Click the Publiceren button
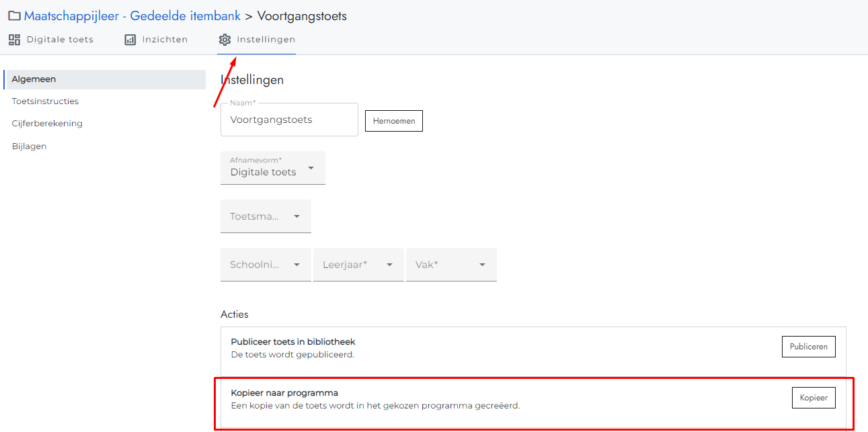 pyautogui.click(x=808, y=347)
